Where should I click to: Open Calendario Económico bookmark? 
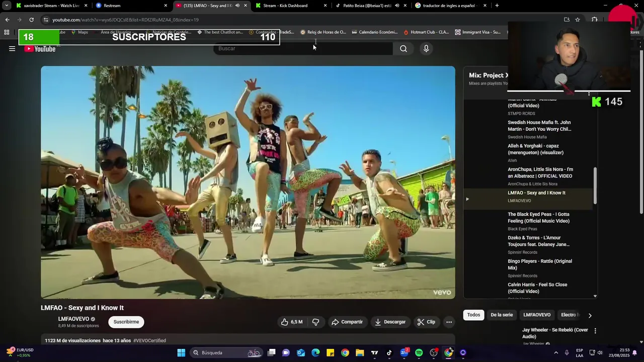[x=375, y=32]
